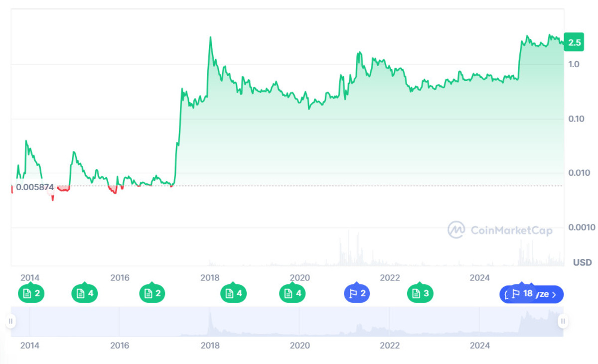598x364 pixels.
Task: Click the 1.0 price axis label
Action: pyautogui.click(x=574, y=64)
